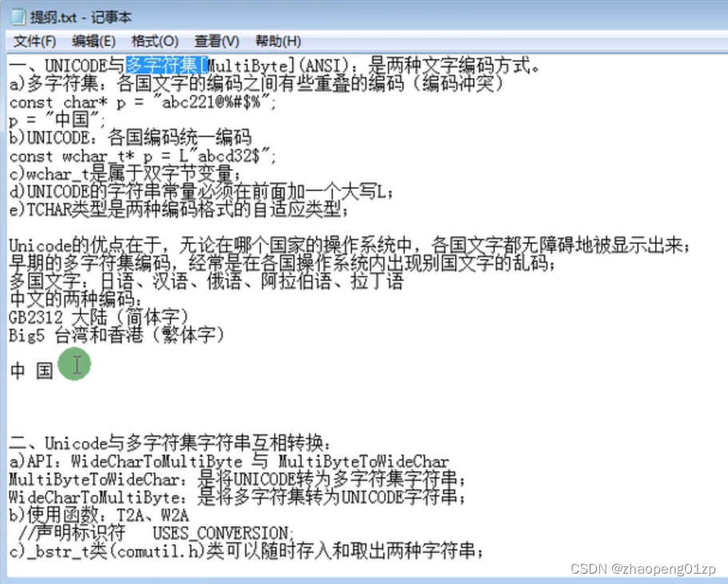Click the line starting with a)多字符集
Viewport: 728px width, 584px height.
coord(256,84)
